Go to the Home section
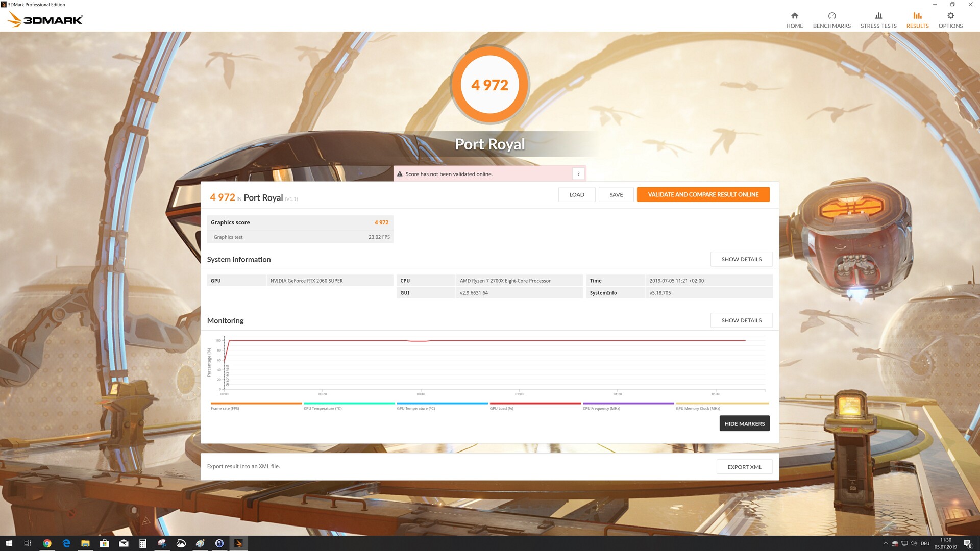The height and width of the screenshot is (551, 980). (794, 20)
